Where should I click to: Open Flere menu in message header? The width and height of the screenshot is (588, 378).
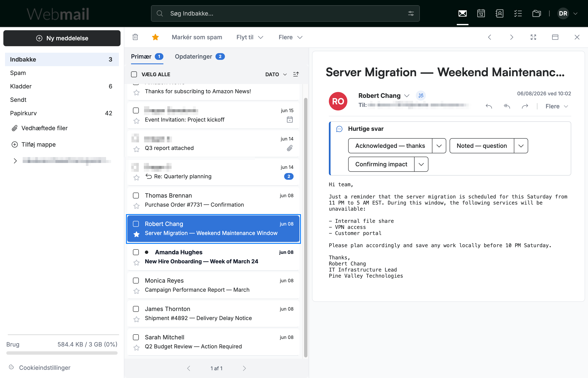click(556, 106)
